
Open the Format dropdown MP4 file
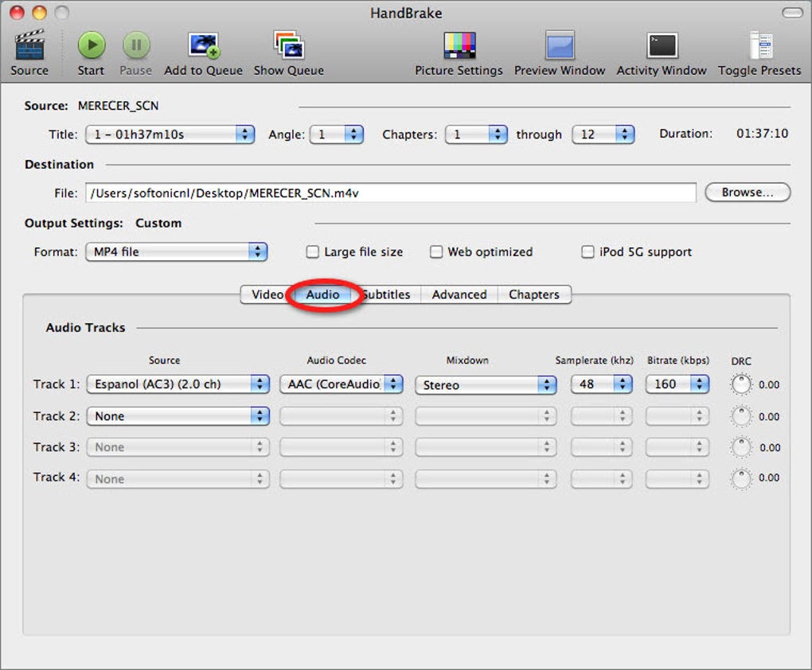point(176,252)
